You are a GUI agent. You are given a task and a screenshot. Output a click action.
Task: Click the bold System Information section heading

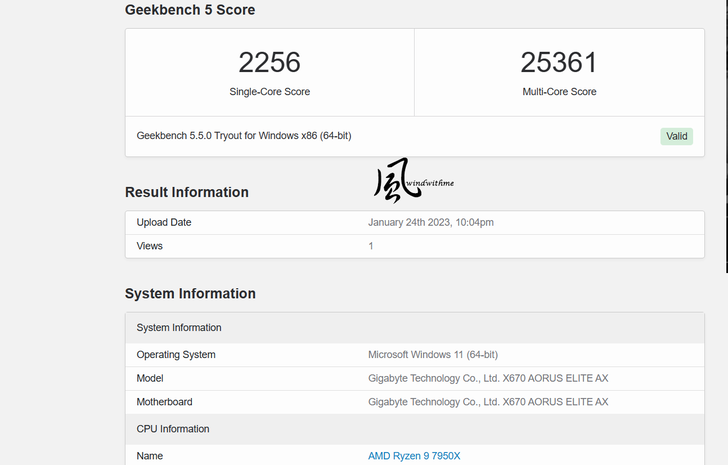coord(190,294)
